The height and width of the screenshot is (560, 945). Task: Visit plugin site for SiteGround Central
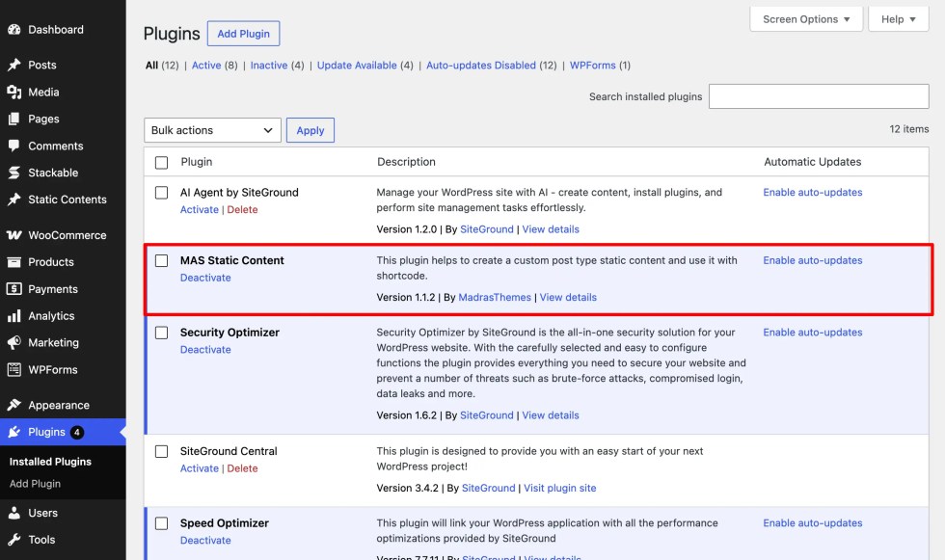[560, 488]
